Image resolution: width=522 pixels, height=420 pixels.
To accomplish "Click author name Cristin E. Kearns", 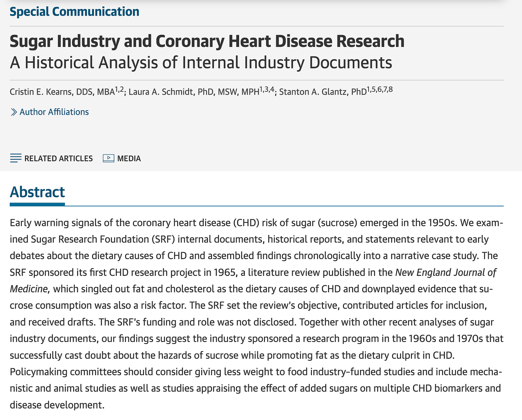I will 41,92.
